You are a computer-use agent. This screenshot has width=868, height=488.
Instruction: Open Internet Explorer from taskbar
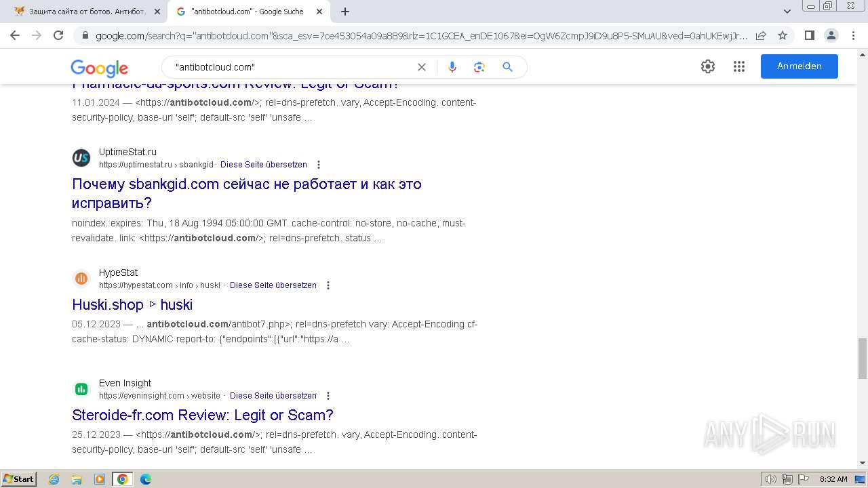coord(54,479)
